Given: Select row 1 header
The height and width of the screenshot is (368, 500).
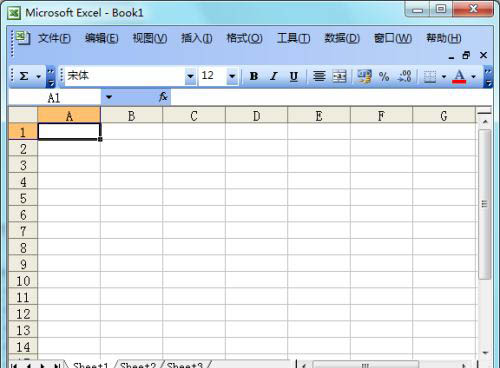Looking at the screenshot, I should [23, 132].
